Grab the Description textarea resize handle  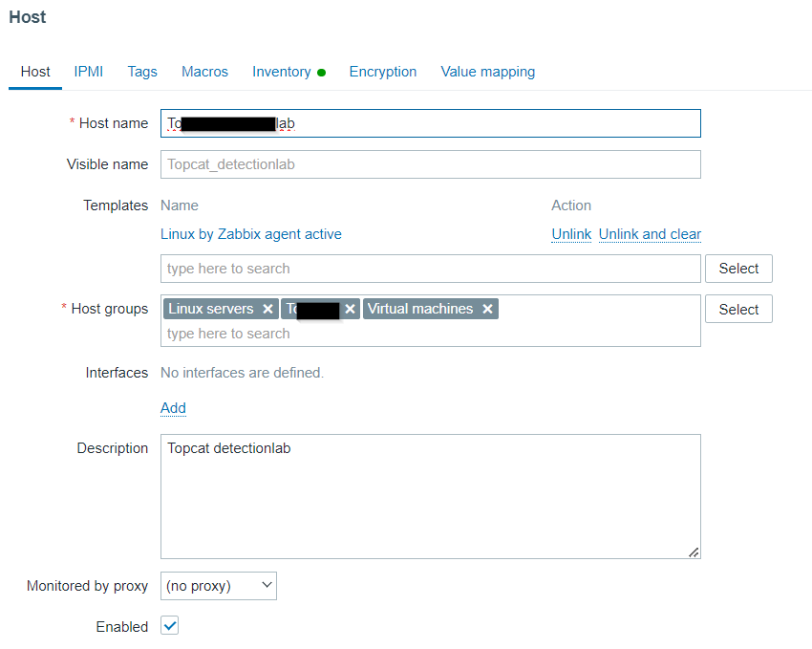694,552
